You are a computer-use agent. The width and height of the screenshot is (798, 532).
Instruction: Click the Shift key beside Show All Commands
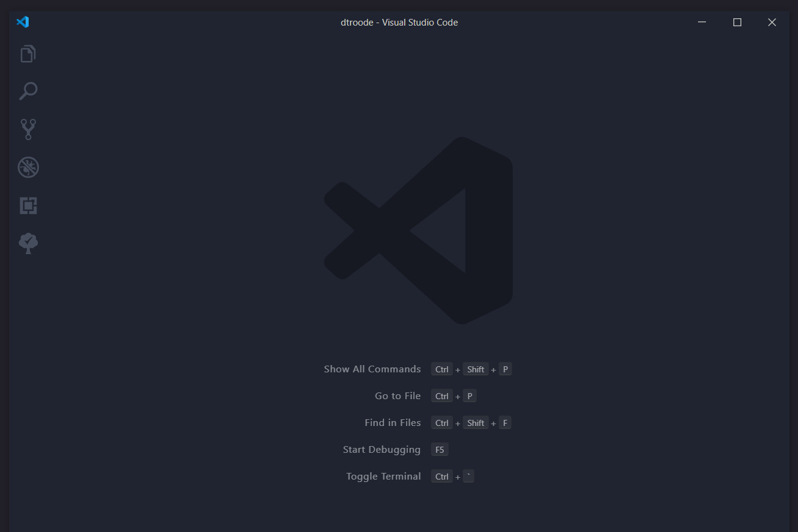pyautogui.click(x=476, y=369)
